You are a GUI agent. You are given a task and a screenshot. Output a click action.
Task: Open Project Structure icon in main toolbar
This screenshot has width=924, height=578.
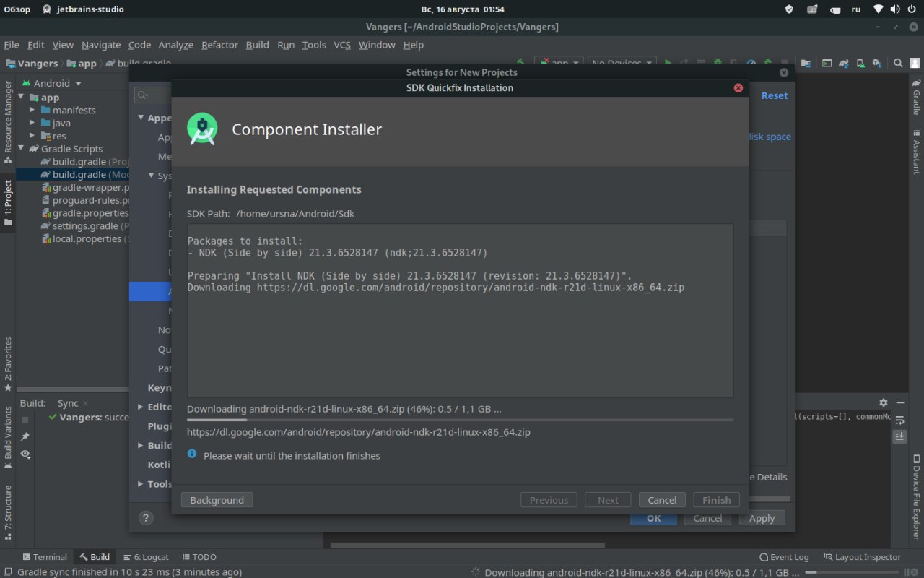click(x=806, y=63)
